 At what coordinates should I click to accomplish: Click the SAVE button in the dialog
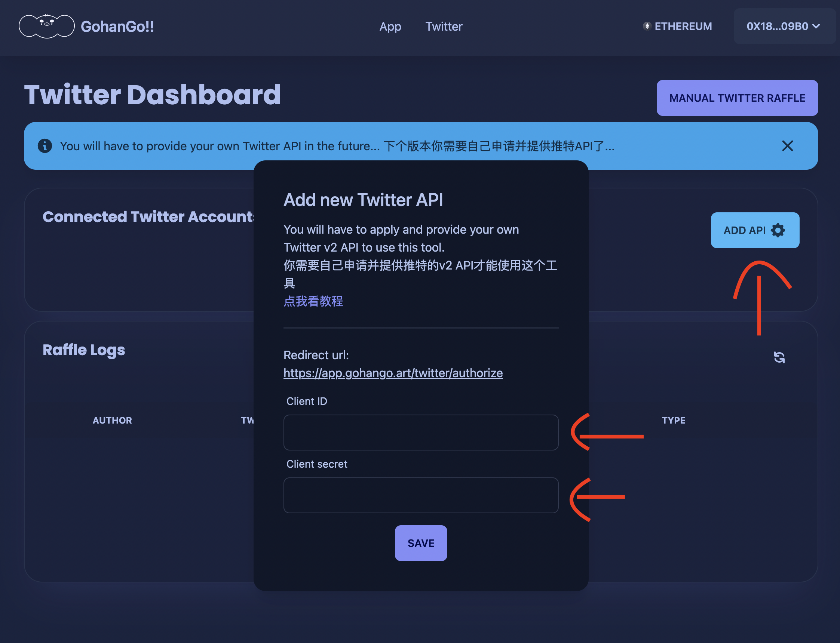click(x=421, y=543)
